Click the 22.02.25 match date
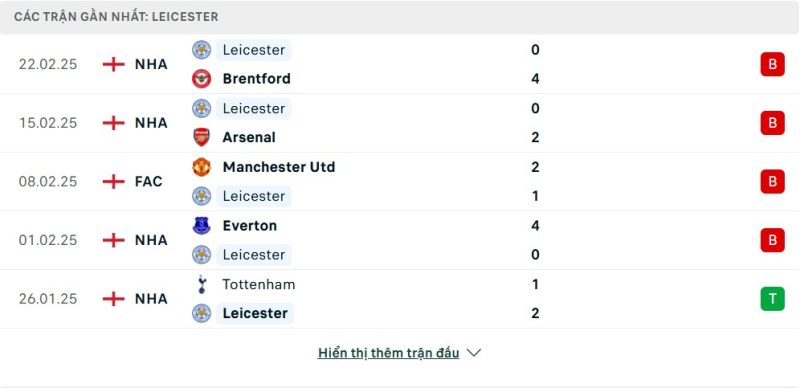Screen dimensions: 800x388 48,64
